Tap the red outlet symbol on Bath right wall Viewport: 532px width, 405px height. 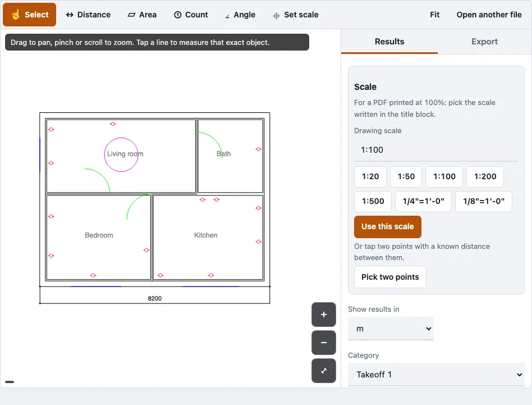click(x=259, y=149)
